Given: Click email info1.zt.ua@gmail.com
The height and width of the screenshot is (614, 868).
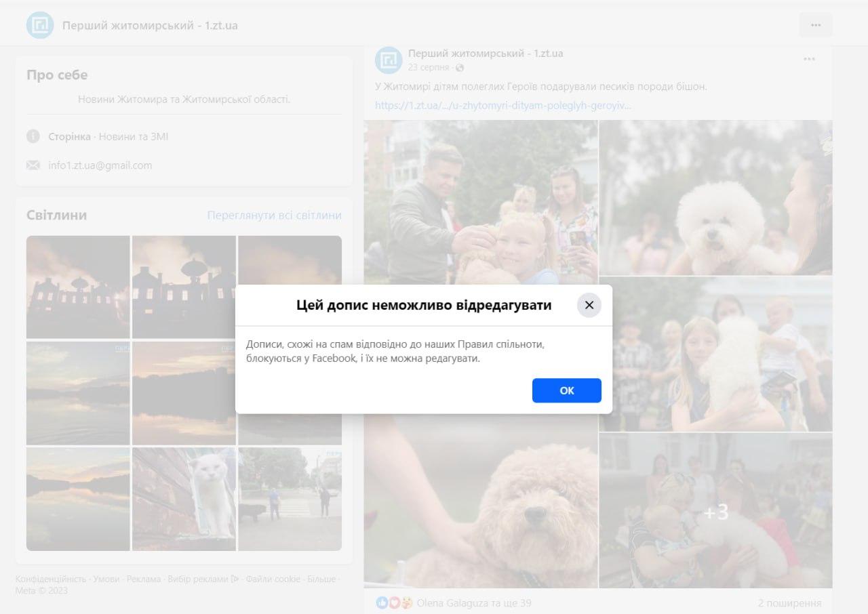Looking at the screenshot, I should tap(100, 165).
